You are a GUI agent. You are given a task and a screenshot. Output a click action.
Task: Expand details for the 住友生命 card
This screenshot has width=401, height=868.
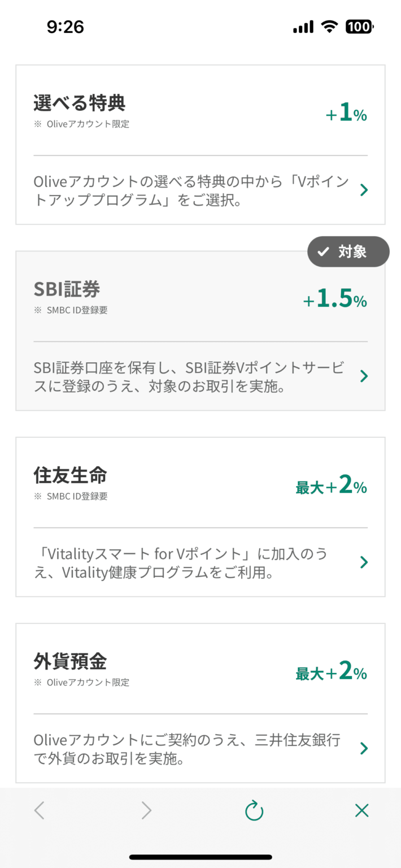364,562
